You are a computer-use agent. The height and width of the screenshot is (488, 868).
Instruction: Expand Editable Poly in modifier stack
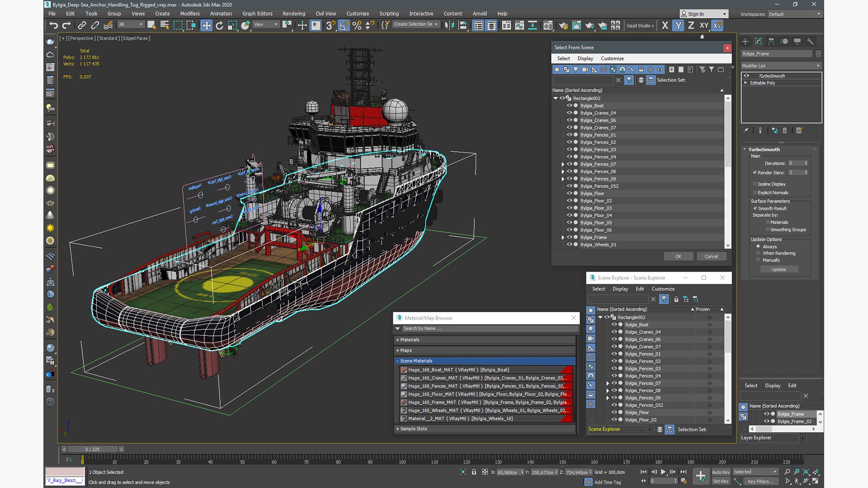[745, 83]
